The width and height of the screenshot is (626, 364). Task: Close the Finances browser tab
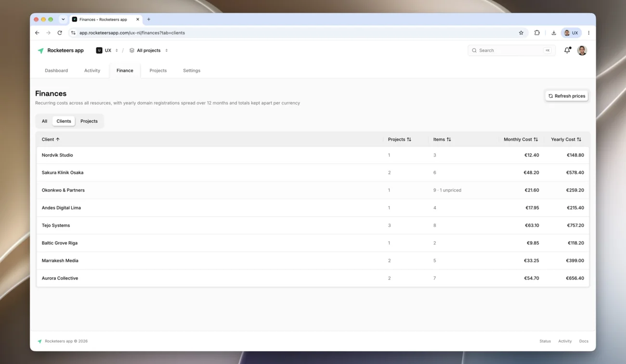coord(138,19)
